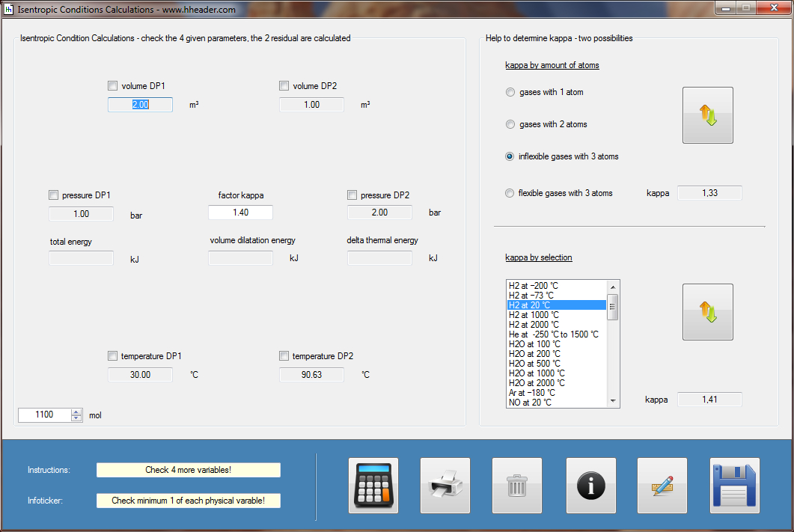The height and width of the screenshot is (532, 794).
Task: Choose flexible gases with 3 atoms
Action: [x=510, y=193]
